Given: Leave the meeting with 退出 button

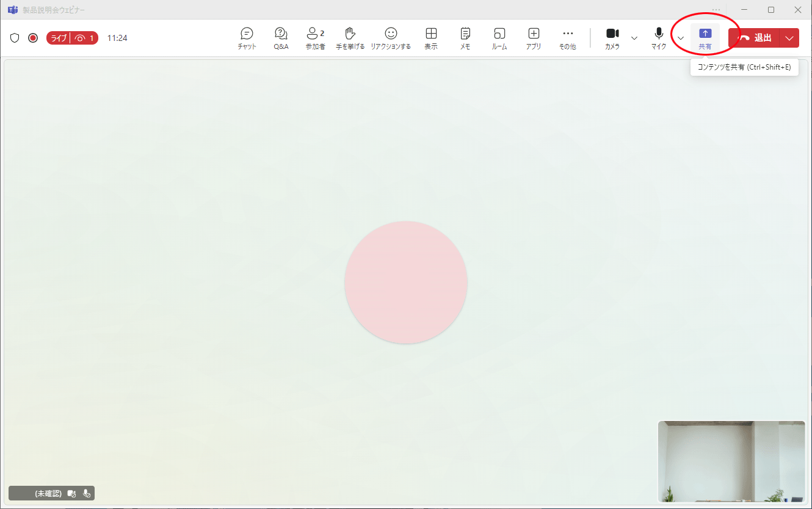Looking at the screenshot, I should pos(755,38).
